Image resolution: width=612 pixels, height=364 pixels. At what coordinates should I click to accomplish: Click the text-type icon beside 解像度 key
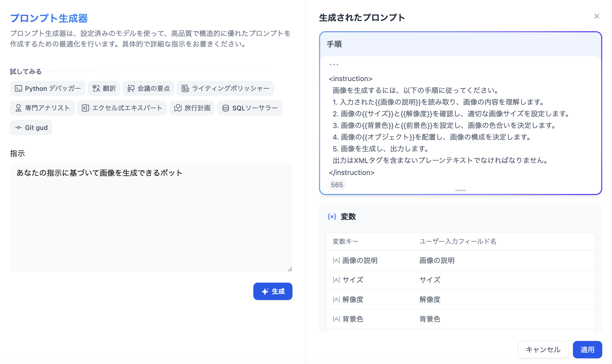point(336,299)
